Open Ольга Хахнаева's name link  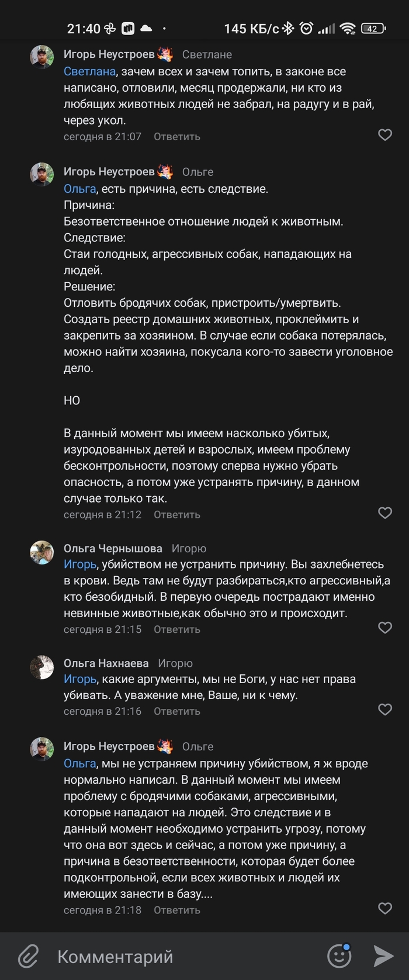[106, 663]
